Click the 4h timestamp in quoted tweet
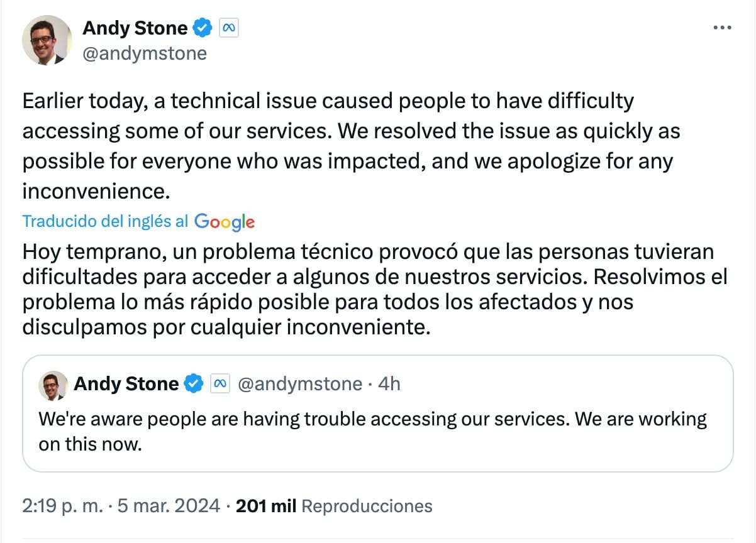This screenshot has height=543, width=756. [388, 383]
